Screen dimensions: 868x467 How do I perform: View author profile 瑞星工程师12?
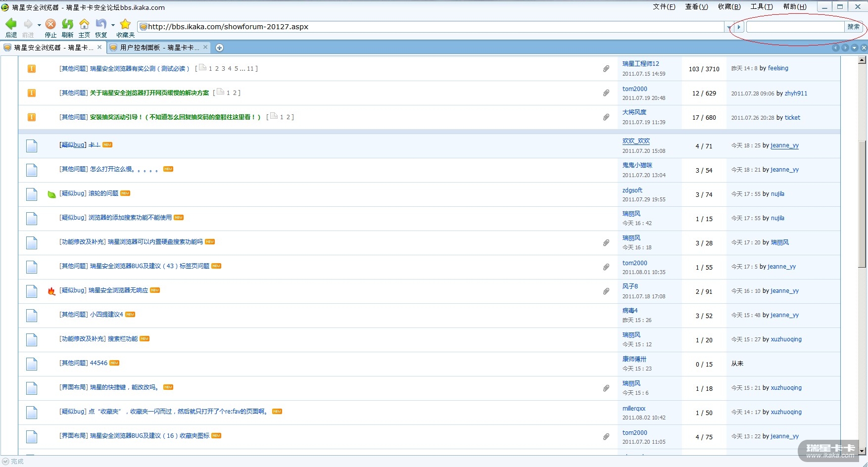(641, 64)
